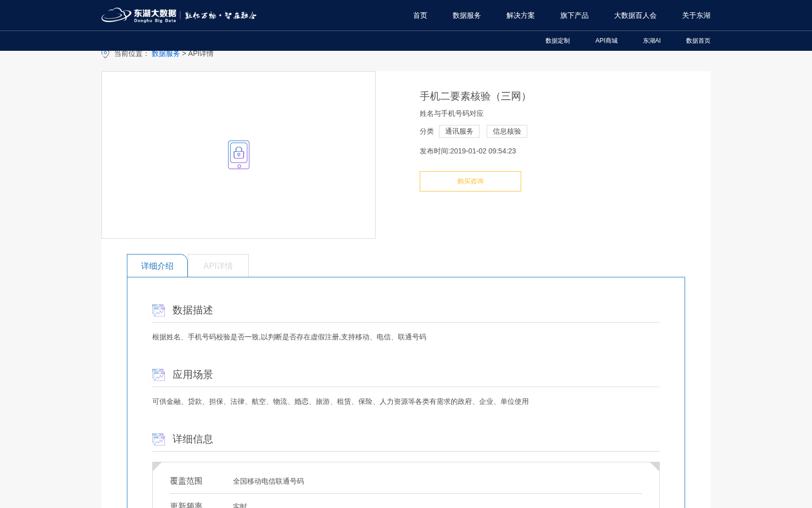This screenshot has height=508, width=812.
Task: Go to 数据首页 in the sub-navigation
Action: click(698, 41)
